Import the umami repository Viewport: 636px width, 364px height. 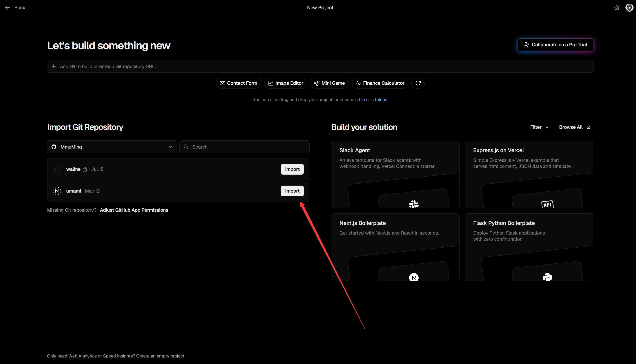[x=292, y=191]
